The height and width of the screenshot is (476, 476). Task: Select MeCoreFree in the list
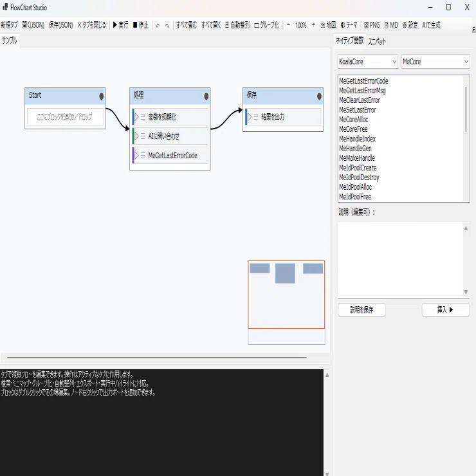coord(353,129)
